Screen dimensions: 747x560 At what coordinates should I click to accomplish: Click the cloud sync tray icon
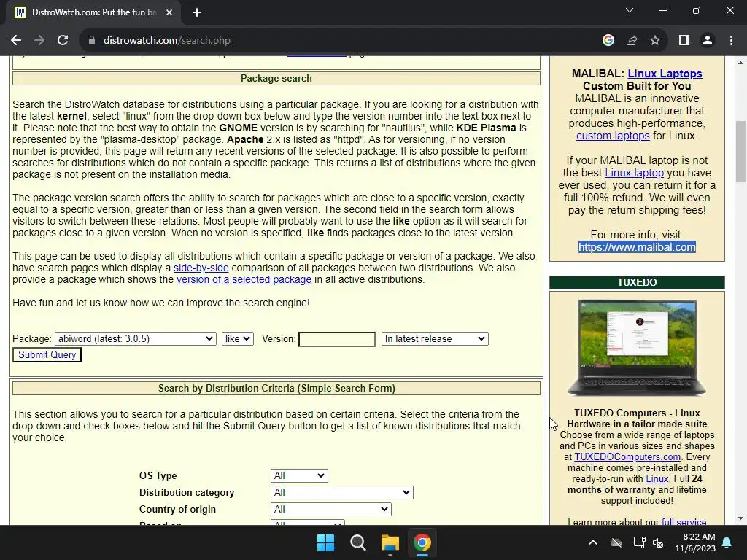pyautogui.click(x=616, y=542)
